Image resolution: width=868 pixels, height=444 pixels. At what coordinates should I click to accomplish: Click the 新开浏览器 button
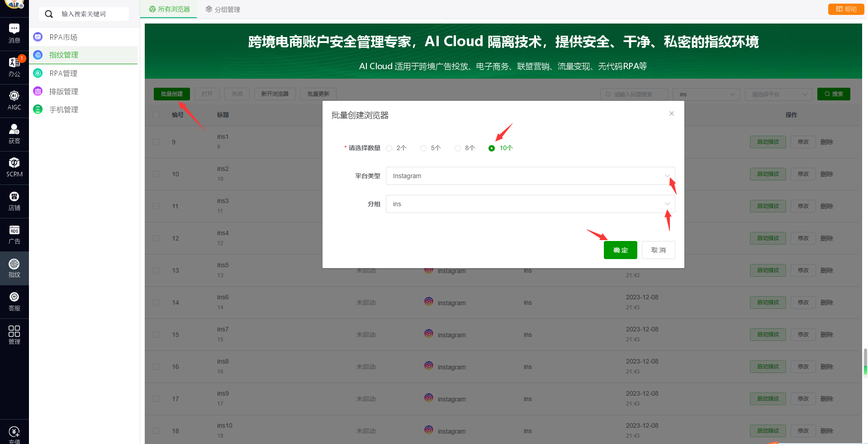pyautogui.click(x=275, y=94)
